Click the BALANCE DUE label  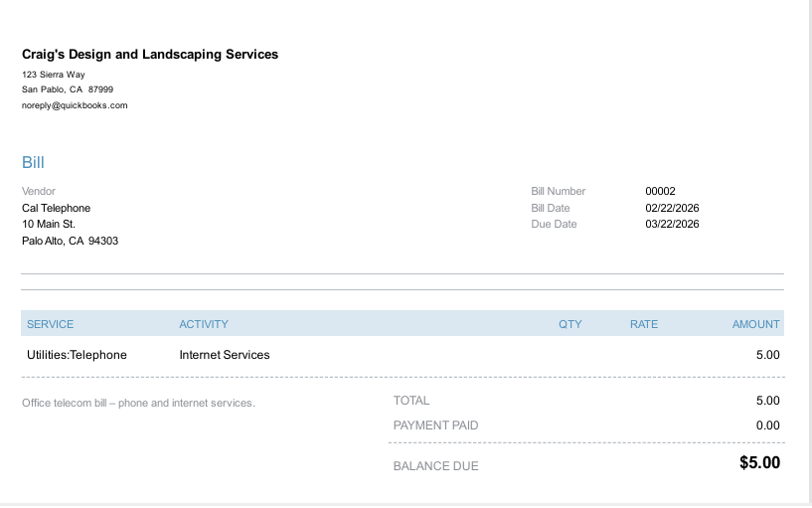pos(435,465)
